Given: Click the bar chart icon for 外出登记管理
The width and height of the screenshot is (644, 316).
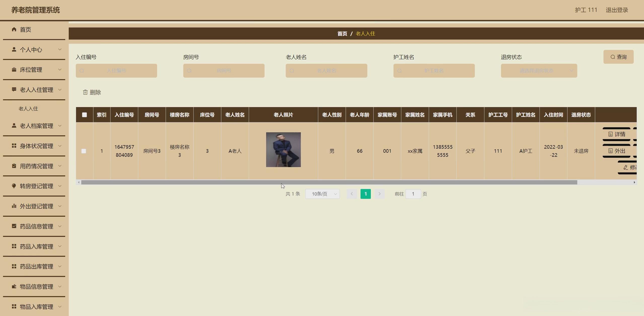Looking at the screenshot, I should [x=14, y=206].
